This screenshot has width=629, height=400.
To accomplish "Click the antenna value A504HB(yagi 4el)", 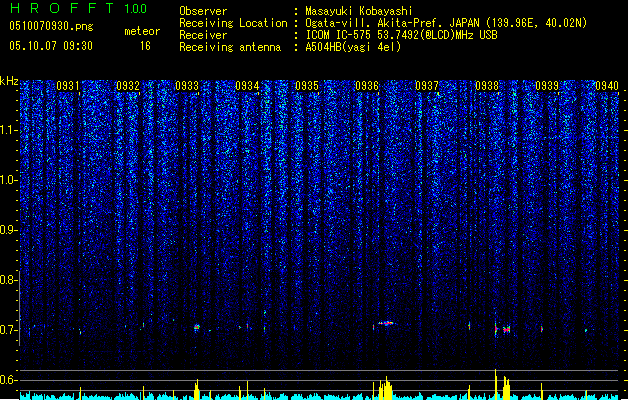I will (353, 47).
